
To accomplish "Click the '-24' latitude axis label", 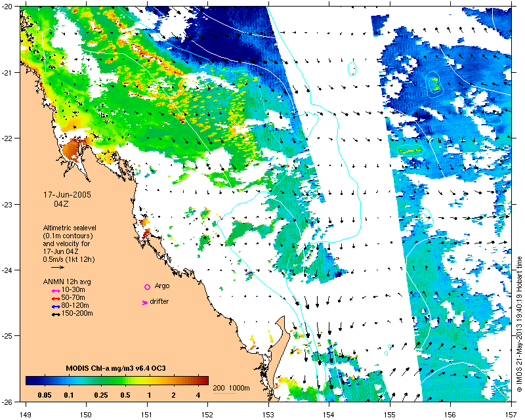I will pos(7,270).
